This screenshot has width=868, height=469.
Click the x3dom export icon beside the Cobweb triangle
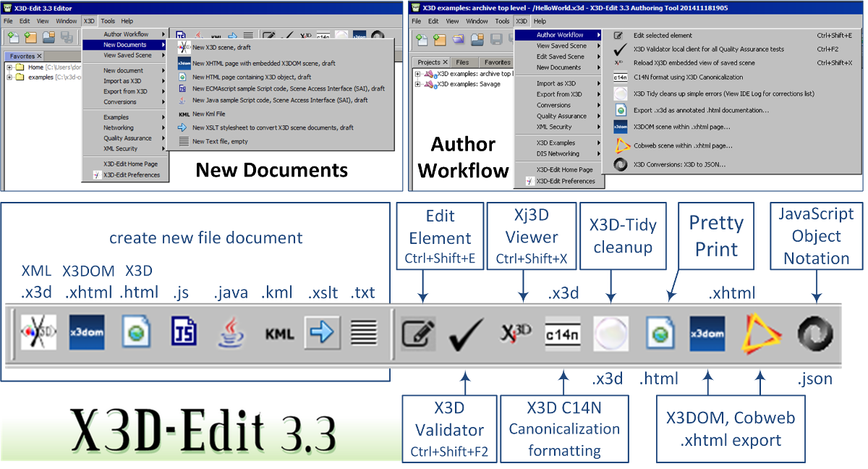707,334
